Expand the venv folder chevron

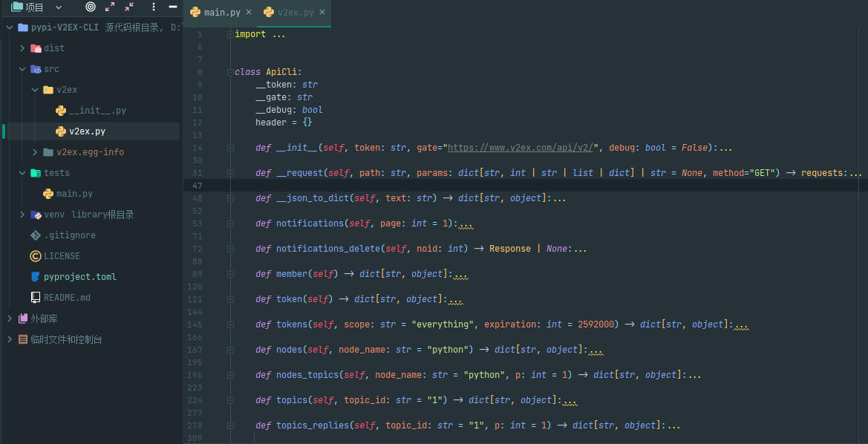coord(22,215)
